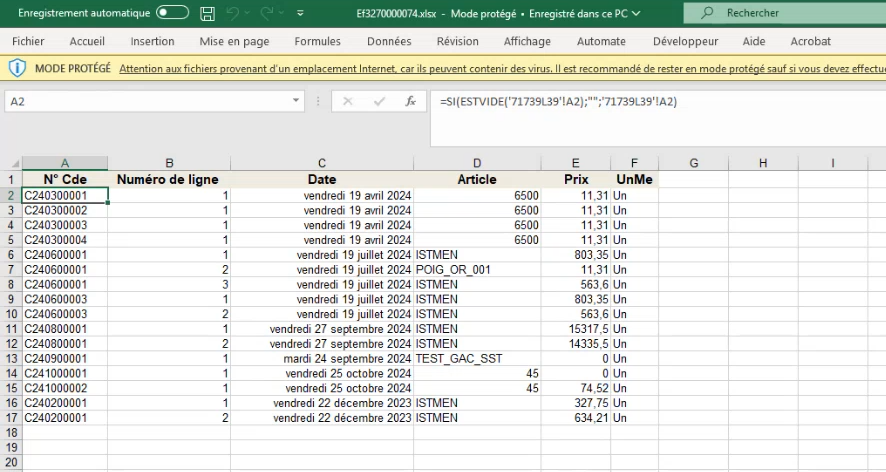886x472 pixels.
Task: Open the Formules ribbon tab
Action: tap(317, 41)
